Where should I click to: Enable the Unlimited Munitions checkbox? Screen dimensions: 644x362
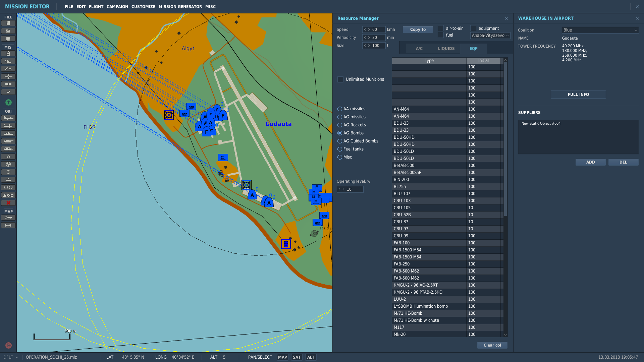340,79
